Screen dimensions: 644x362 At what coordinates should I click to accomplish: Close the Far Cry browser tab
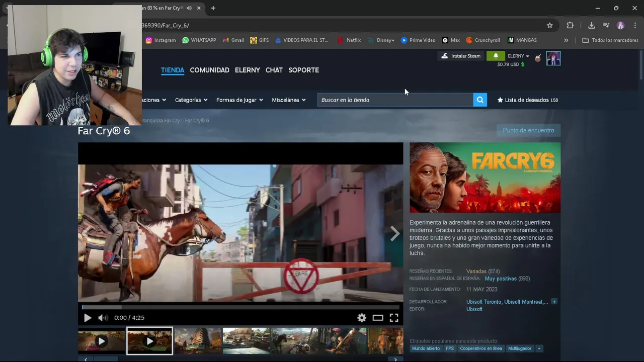[199, 8]
